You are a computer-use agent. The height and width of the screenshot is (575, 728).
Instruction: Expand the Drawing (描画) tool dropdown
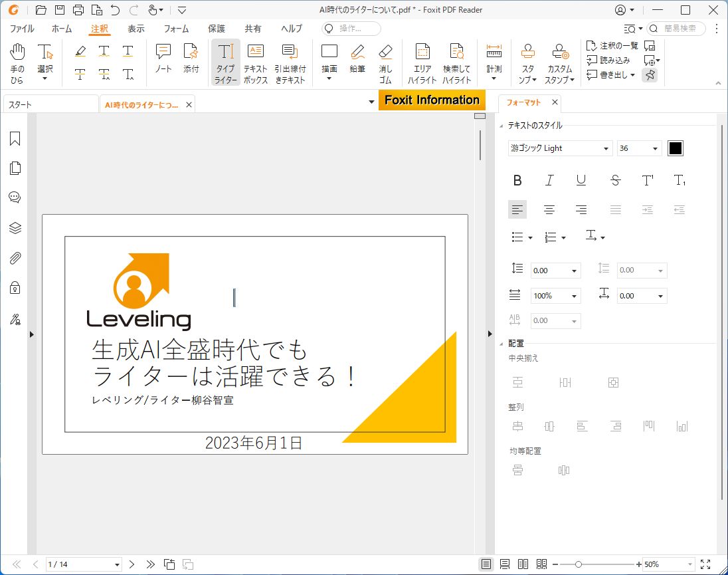click(x=329, y=78)
